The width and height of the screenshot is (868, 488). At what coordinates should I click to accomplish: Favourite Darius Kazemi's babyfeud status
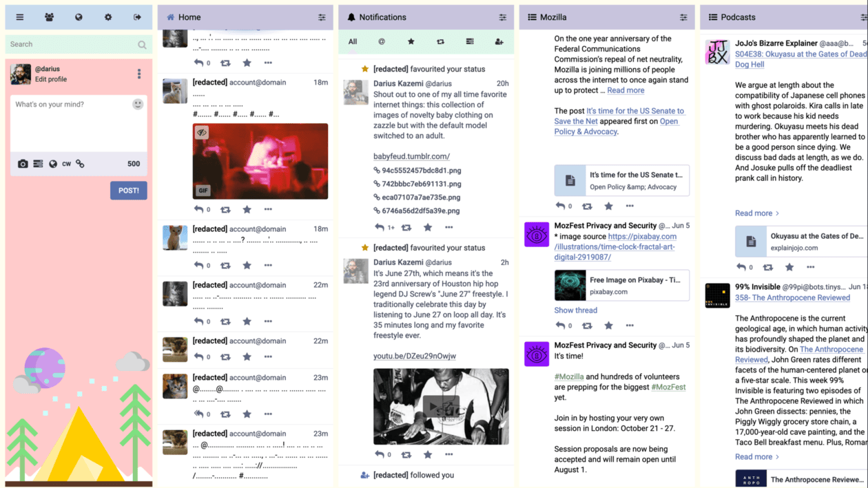(x=427, y=227)
